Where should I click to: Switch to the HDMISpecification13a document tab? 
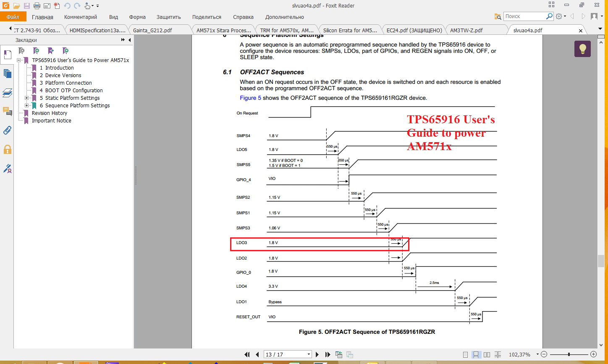click(97, 30)
